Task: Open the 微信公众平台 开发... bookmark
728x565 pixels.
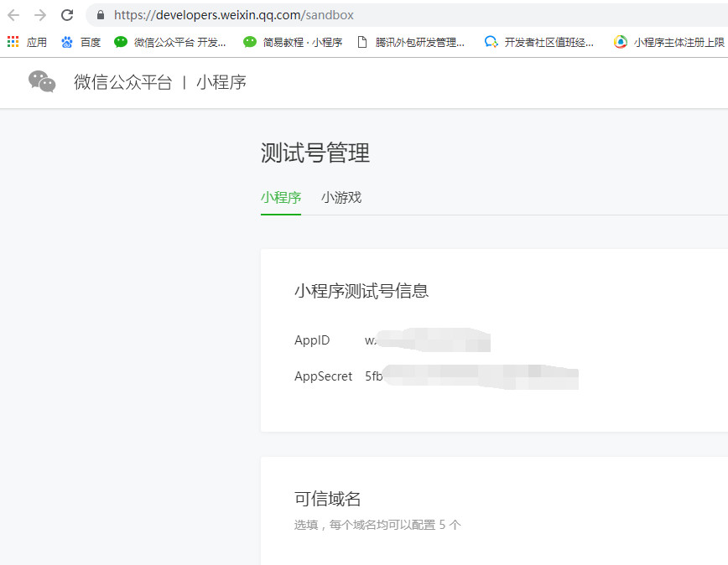Action: click(x=180, y=42)
